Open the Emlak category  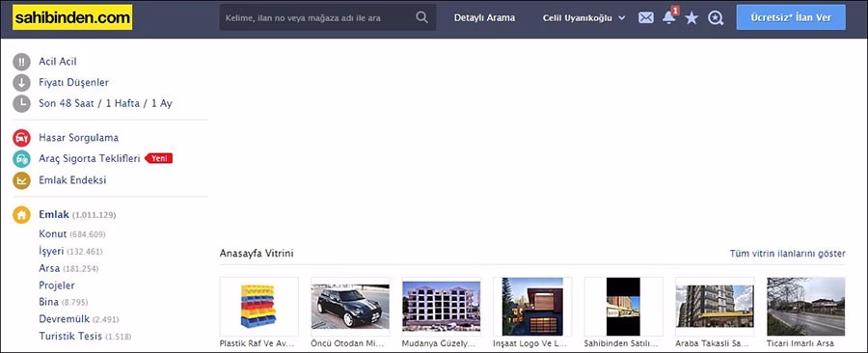[x=54, y=215]
